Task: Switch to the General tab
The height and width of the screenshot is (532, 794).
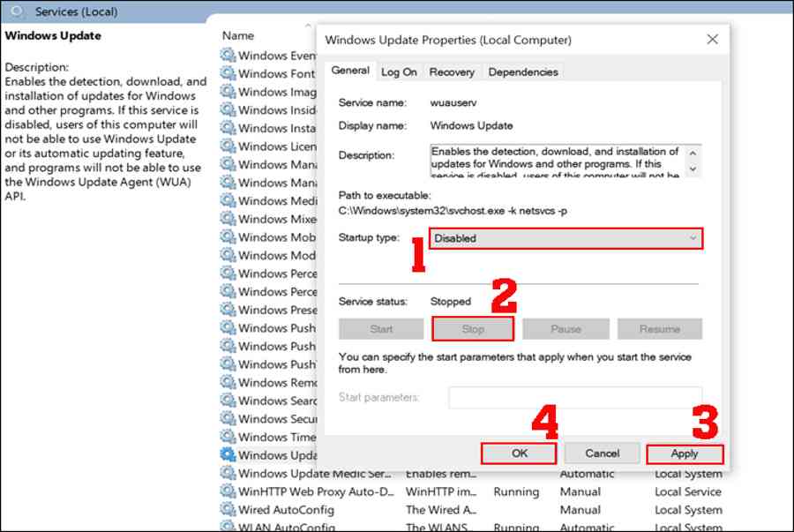Action: pyautogui.click(x=350, y=71)
